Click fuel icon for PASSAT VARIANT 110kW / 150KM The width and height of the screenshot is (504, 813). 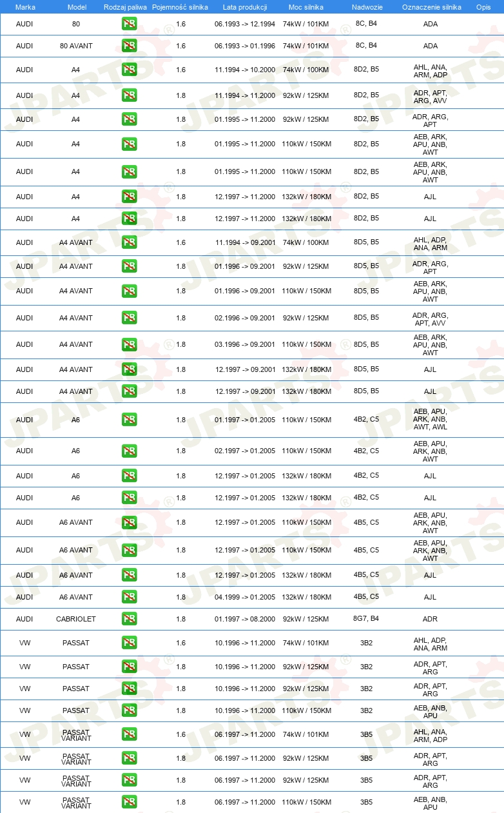point(129,802)
